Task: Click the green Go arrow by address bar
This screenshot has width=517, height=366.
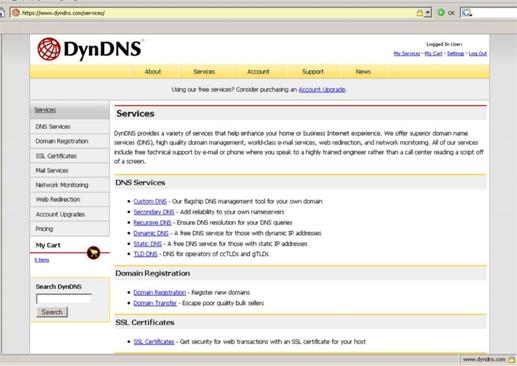Action: (441, 13)
